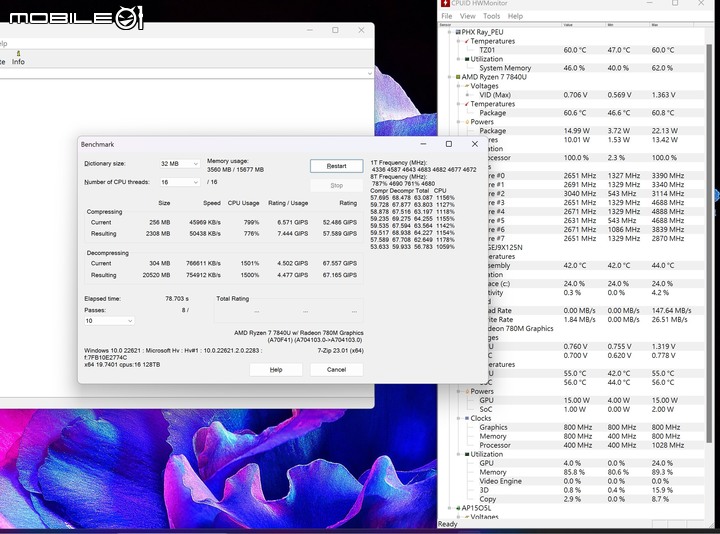Open the File menu in HWMonitor
This screenshot has height=534, width=720.
[447, 16]
